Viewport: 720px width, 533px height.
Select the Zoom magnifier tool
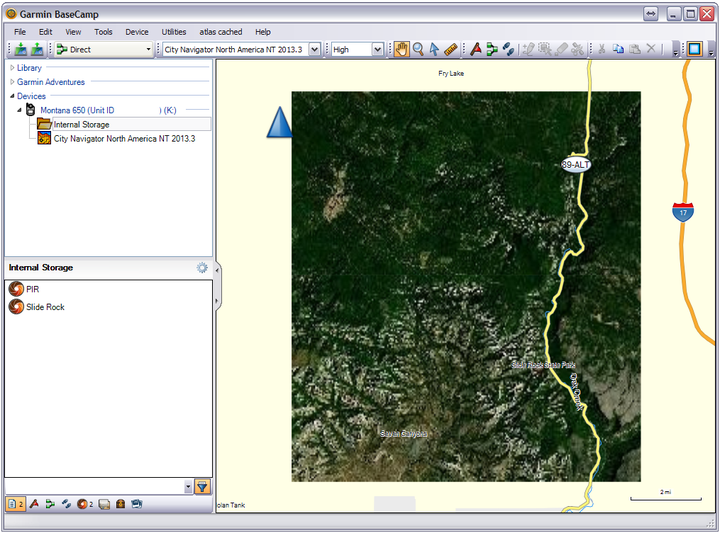point(418,49)
